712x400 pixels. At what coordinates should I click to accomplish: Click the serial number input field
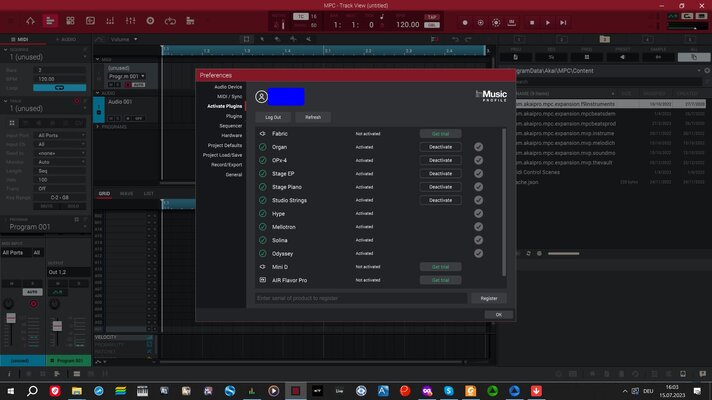[361, 298]
